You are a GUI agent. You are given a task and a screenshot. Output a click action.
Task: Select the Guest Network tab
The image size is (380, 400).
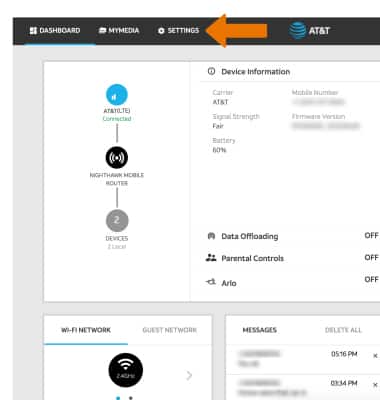pyautogui.click(x=169, y=330)
